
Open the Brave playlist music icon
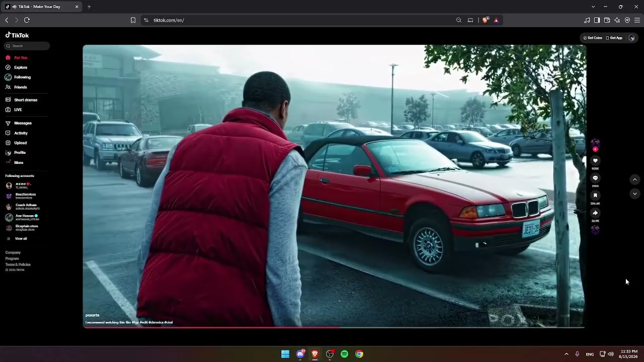pos(587,20)
